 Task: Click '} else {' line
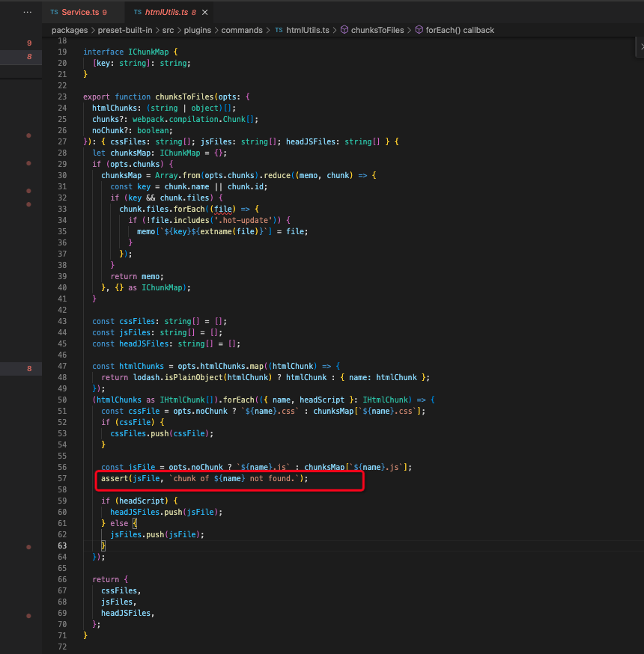tap(119, 523)
